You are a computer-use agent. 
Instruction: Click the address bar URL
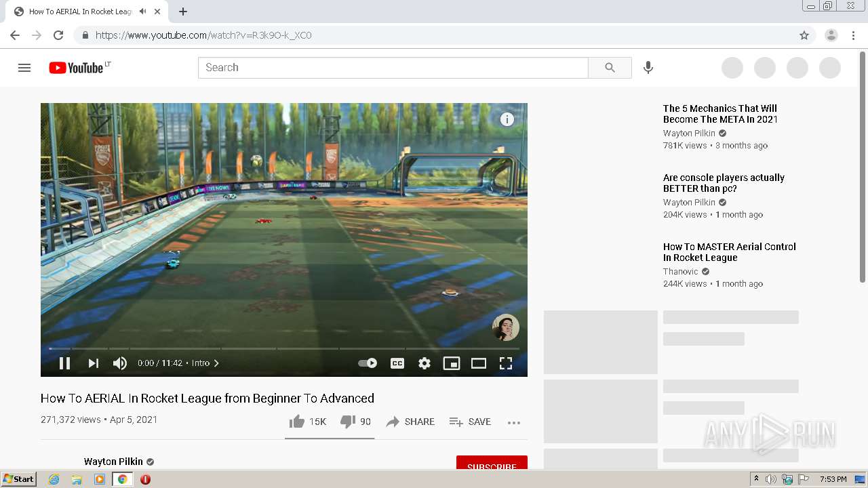[x=203, y=35]
